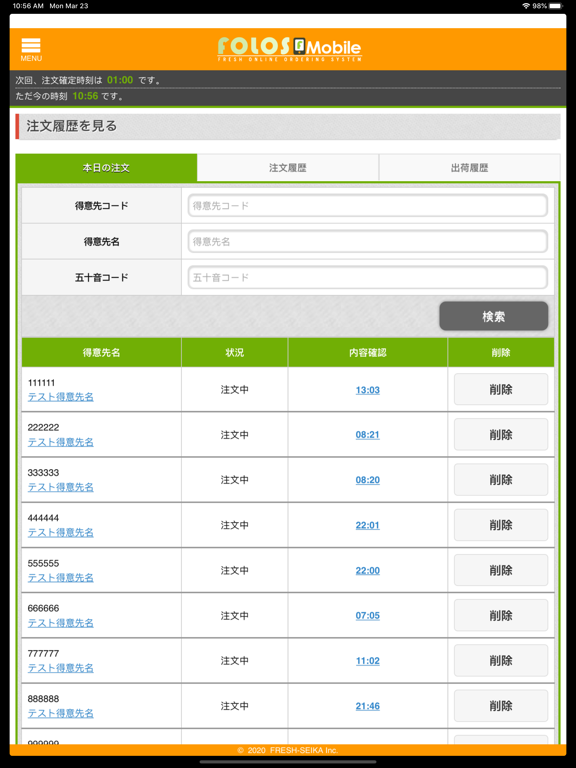View order contents at 11:02
The image size is (576, 768).
click(368, 661)
